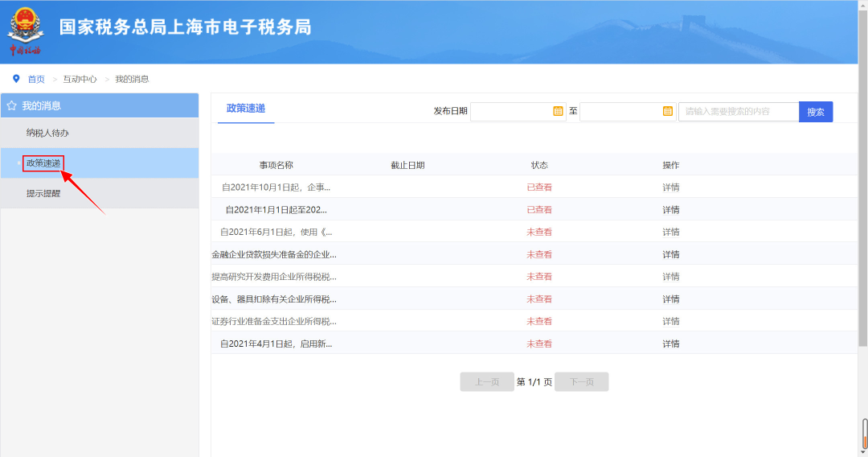Open 详情 for 金融企业贷款损失准备金 item
This screenshot has height=457, width=868.
point(670,254)
